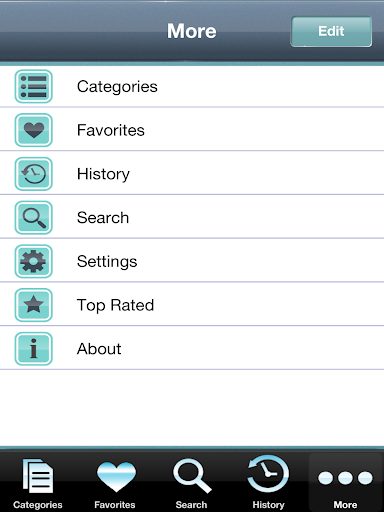
Task: Switch to the Favorites tab in the bottom bar
Action: click(115, 483)
